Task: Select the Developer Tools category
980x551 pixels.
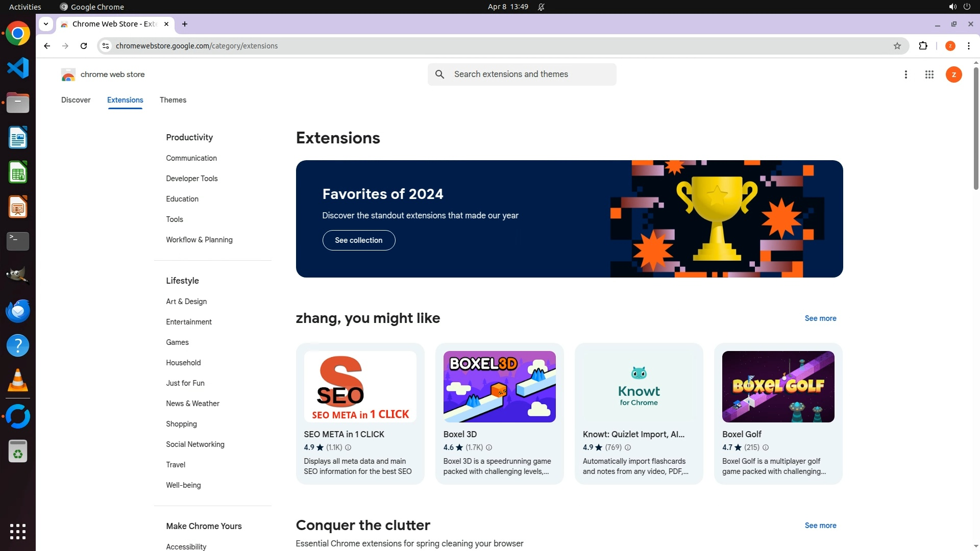Action: click(191, 179)
